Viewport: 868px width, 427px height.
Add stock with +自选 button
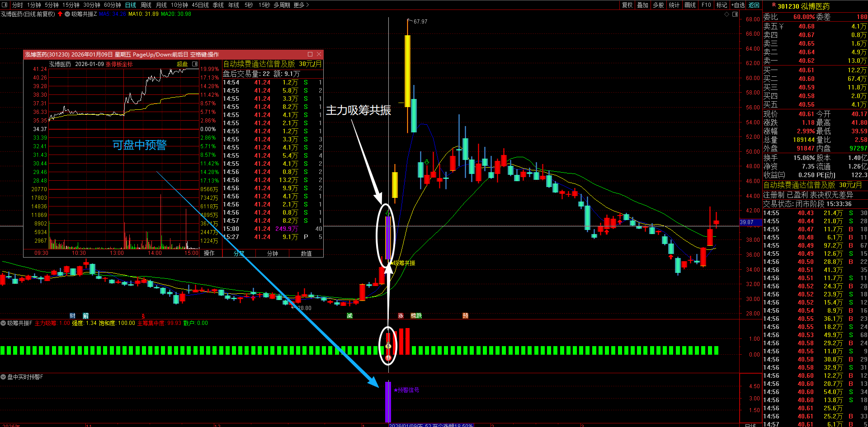click(x=738, y=5)
